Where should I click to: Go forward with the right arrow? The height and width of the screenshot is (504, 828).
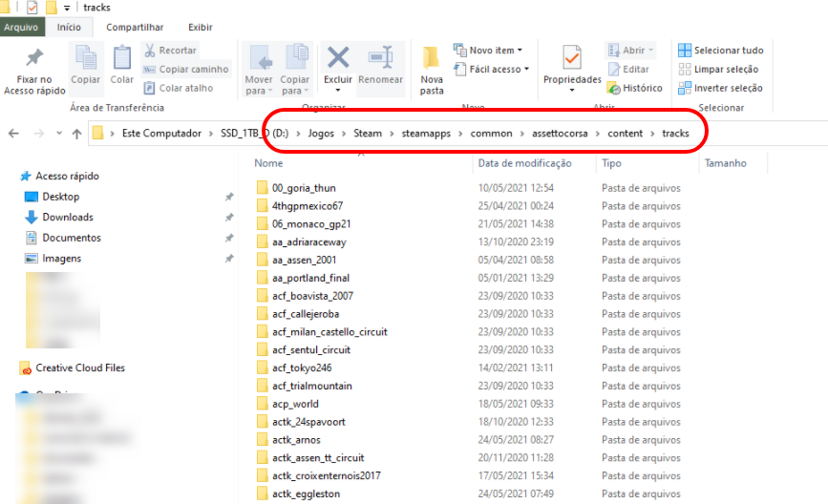[x=38, y=134]
